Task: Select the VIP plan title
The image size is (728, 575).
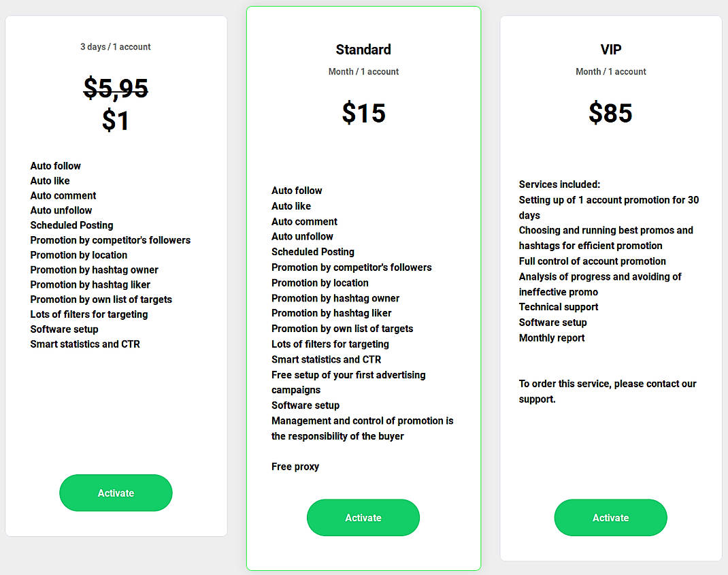Action: click(610, 50)
